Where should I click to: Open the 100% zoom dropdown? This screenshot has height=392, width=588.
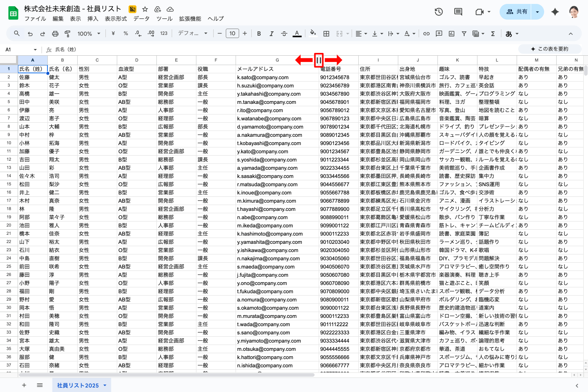click(89, 34)
